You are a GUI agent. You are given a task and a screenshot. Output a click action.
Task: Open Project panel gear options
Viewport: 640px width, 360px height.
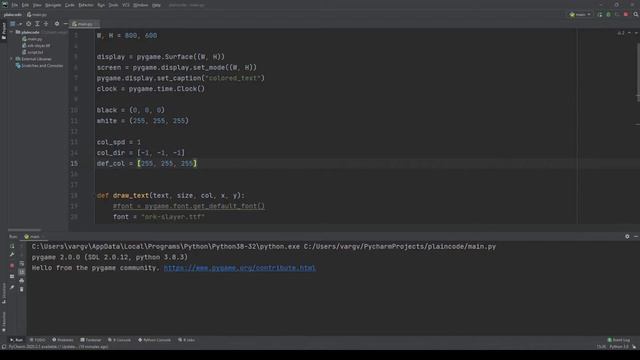click(57, 24)
